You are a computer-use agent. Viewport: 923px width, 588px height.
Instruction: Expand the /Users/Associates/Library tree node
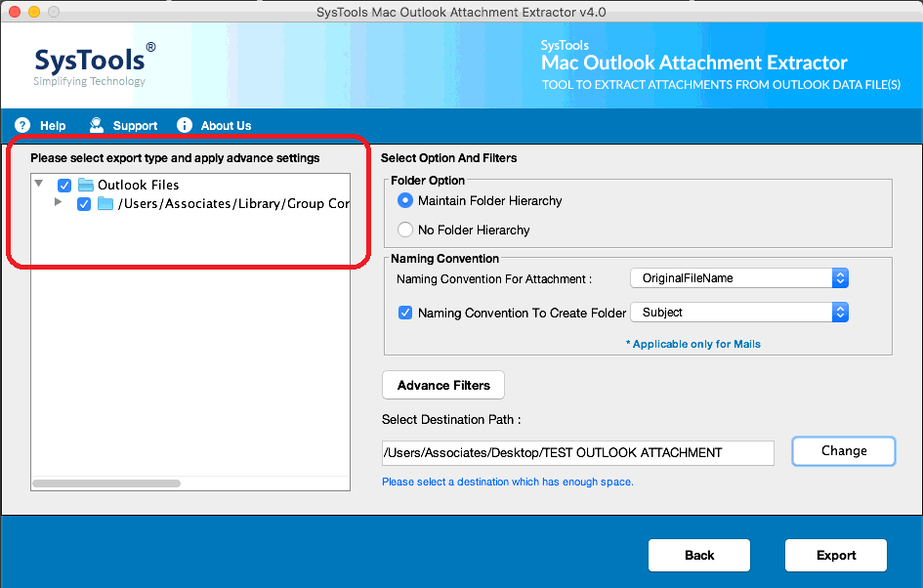click(x=58, y=202)
